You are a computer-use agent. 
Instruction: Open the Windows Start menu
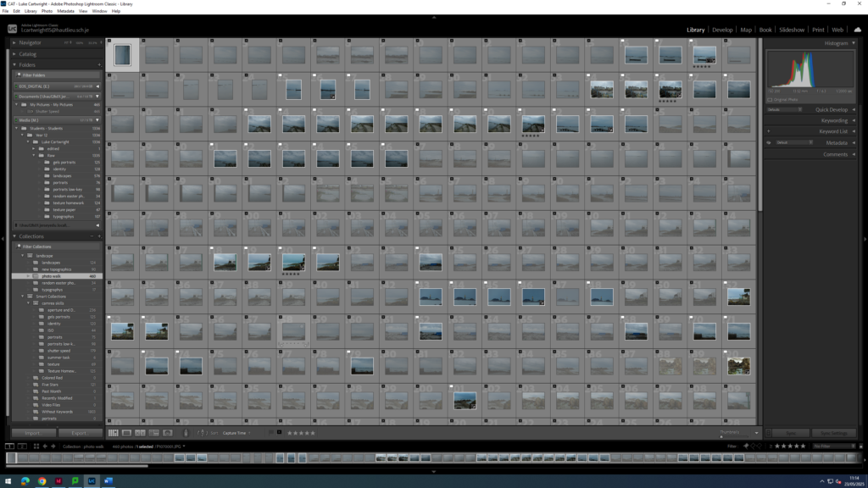point(8,481)
